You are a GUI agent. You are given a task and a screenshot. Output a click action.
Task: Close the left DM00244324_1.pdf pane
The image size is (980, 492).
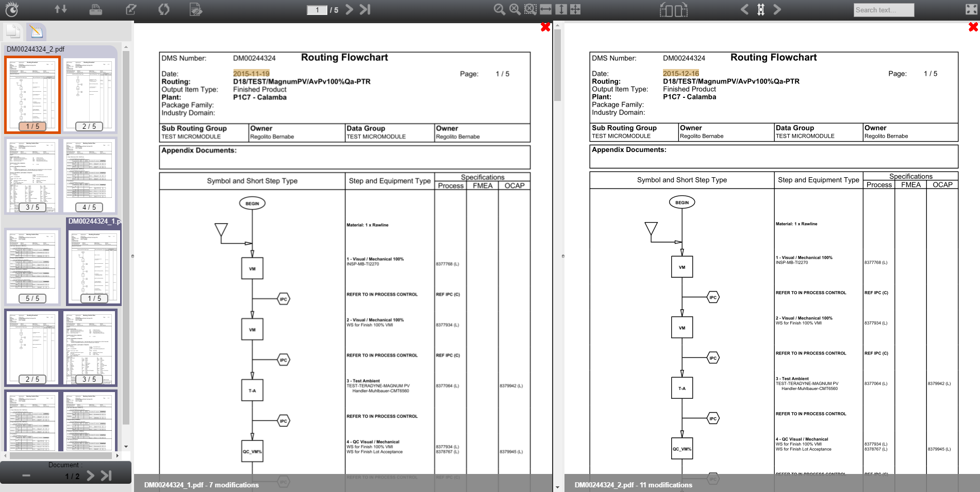coord(545,27)
